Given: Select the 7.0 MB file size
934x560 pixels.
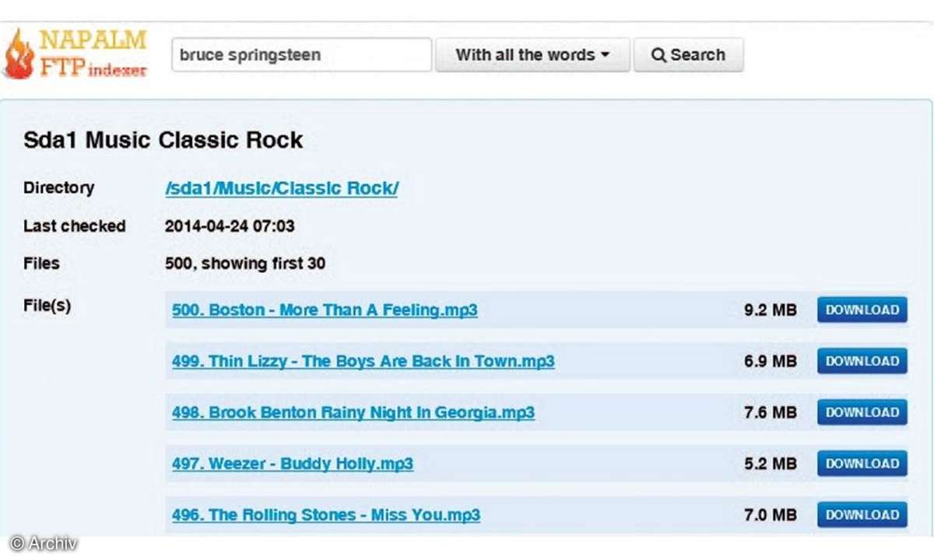Looking at the screenshot, I should pyautogui.click(x=771, y=515).
